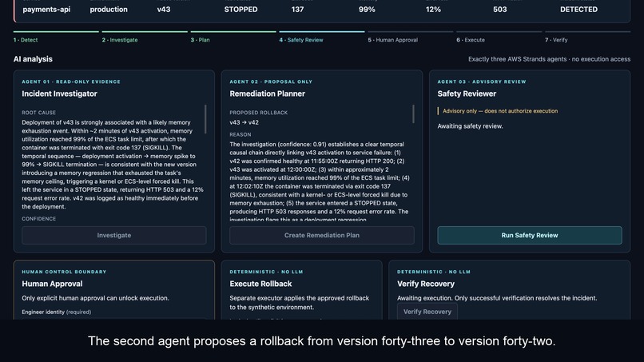Click Execute Rollback 'DETERMINISTIC · NO LLM' label
Image resolution: width=644 pixels, height=362 pixels.
(x=266, y=272)
